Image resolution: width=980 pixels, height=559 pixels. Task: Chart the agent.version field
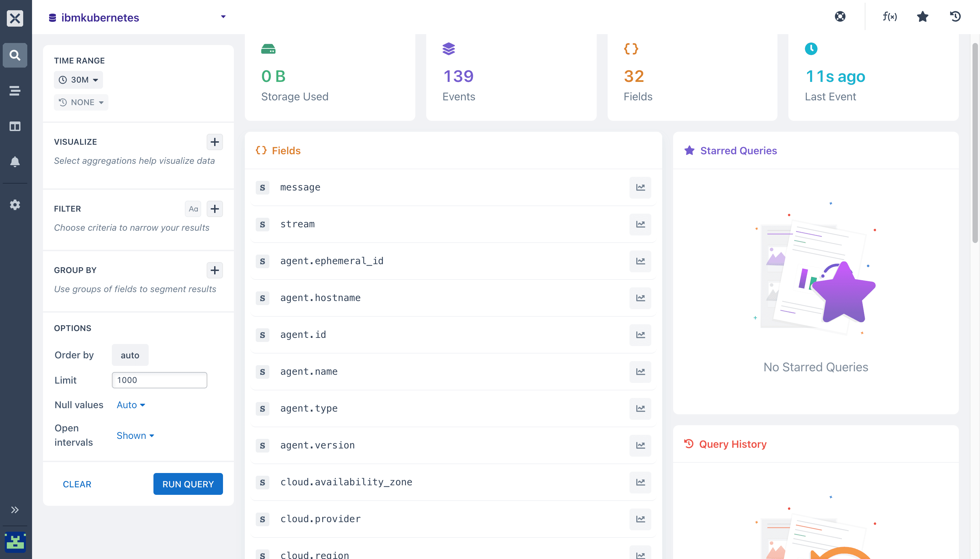[640, 446]
